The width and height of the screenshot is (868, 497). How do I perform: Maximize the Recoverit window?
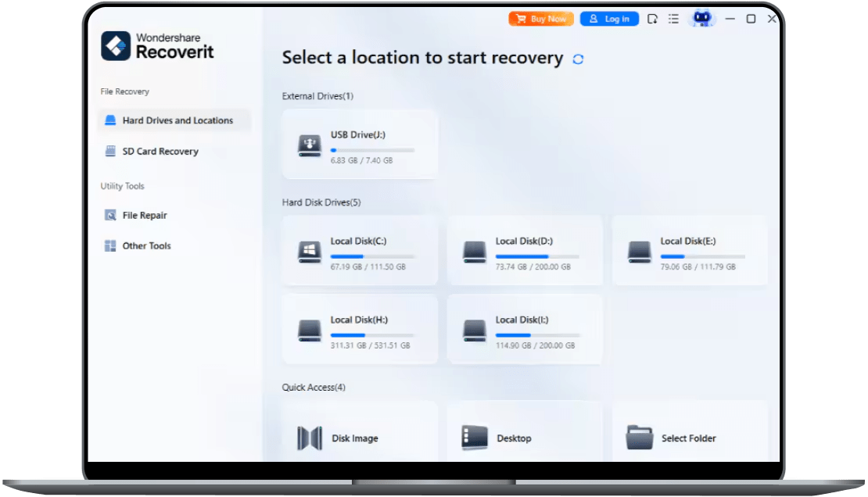751,19
